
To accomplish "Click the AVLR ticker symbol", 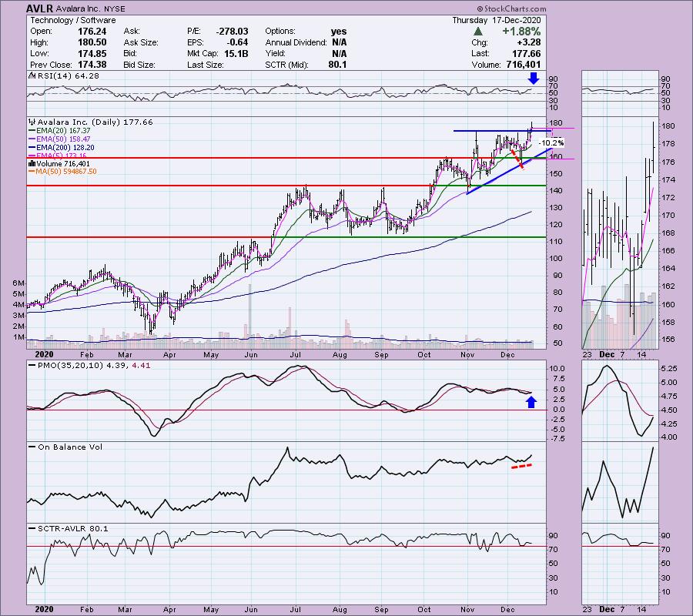I will (x=39, y=8).
